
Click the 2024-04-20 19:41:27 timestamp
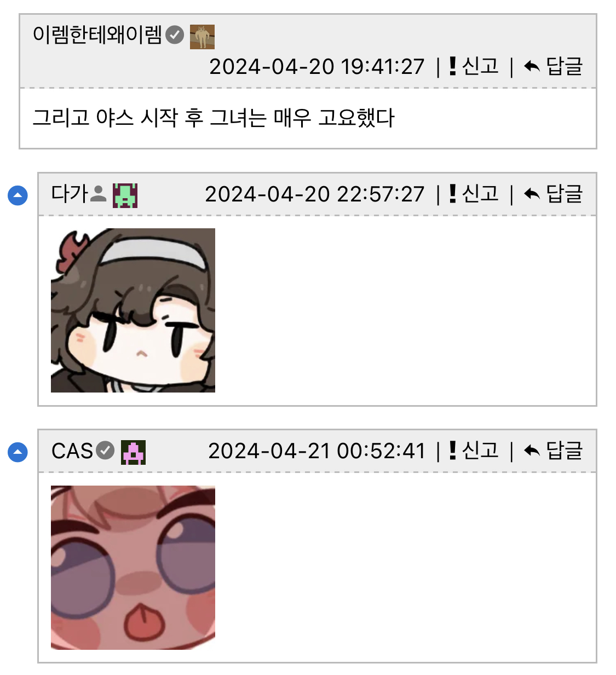(317, 67)
